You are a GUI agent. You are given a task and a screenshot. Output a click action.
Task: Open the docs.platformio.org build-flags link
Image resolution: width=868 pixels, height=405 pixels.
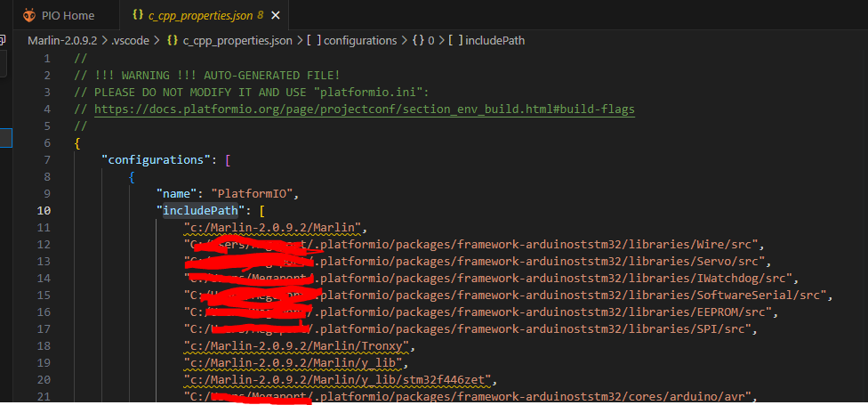pos(365,109)
